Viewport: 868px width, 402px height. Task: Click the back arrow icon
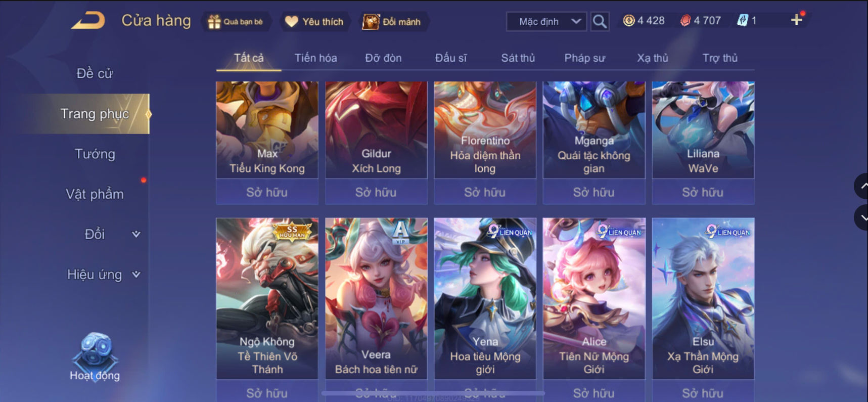point(88,21)
